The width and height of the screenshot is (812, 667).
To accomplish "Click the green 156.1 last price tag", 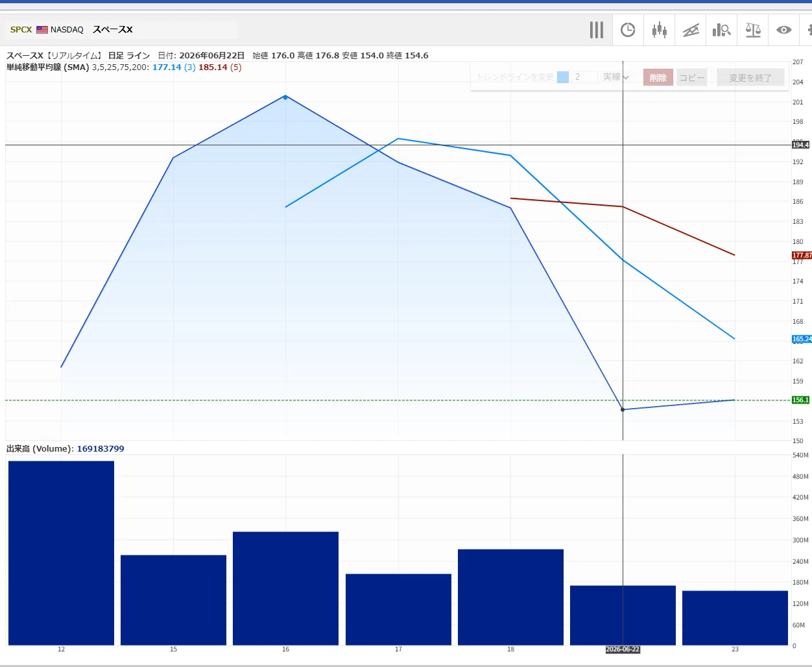I will point(801,400).
